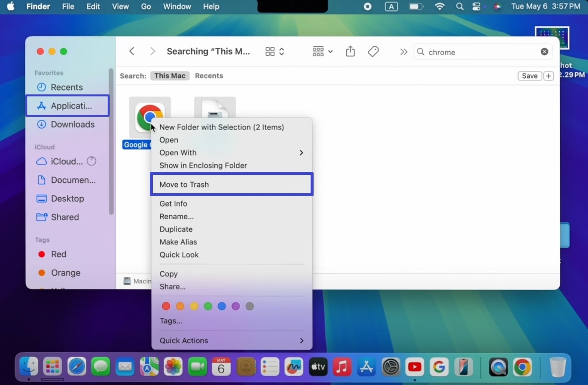
Task: Choose Move to Trash
Action: tap(231, 184)
